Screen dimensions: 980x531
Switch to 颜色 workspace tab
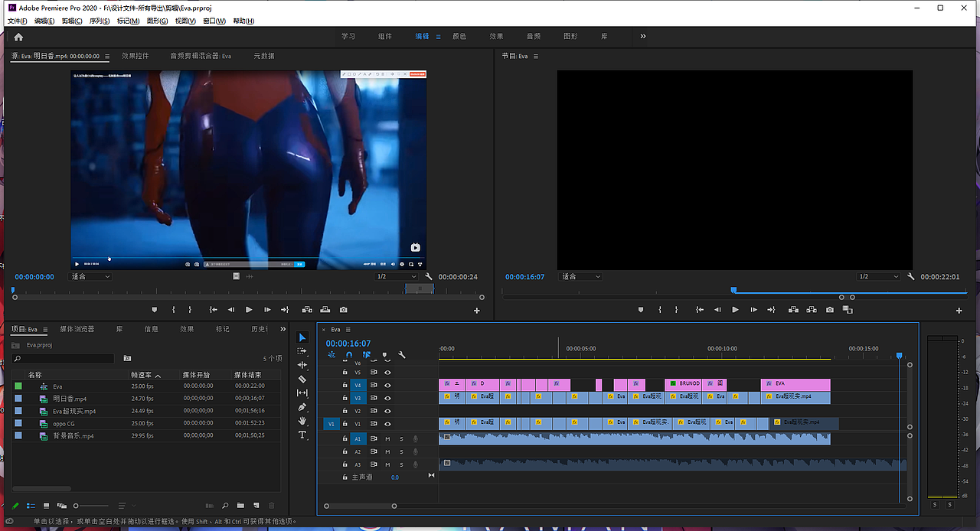pyautogui.click(x=459, y=36)
